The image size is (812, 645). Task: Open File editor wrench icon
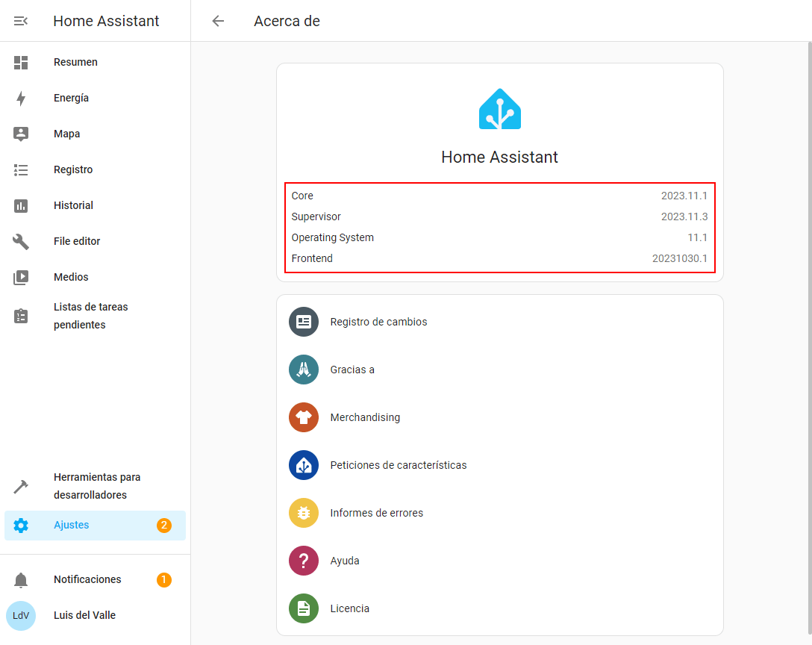point(21,242)
